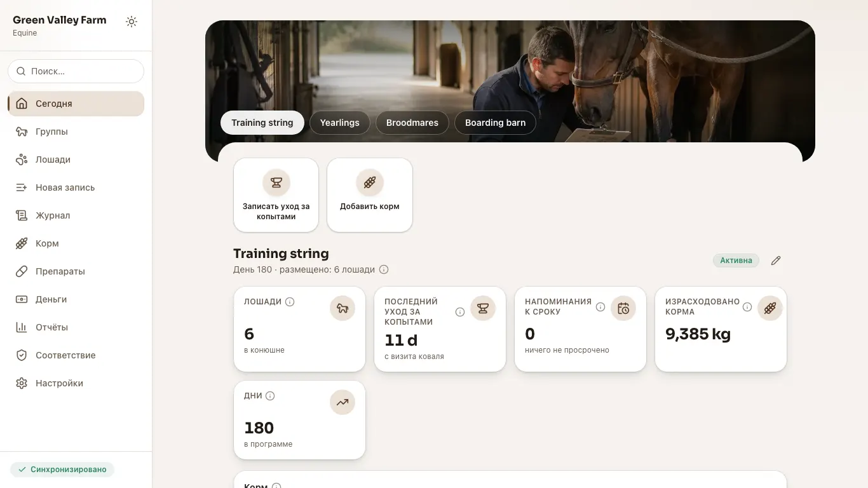Click the Синхронизировано status badge
This screenshot has height=488, width=868.
coord(62,470)
